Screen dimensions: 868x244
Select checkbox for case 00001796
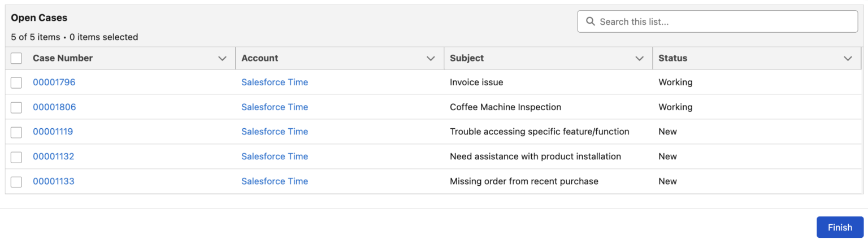click(16, 82)
